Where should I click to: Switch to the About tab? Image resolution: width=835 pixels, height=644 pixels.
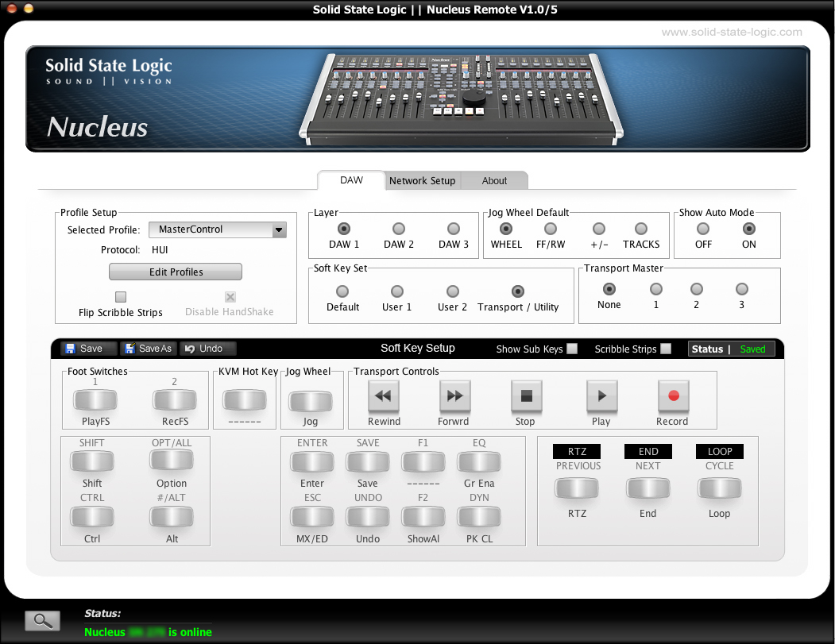[494, 181]
